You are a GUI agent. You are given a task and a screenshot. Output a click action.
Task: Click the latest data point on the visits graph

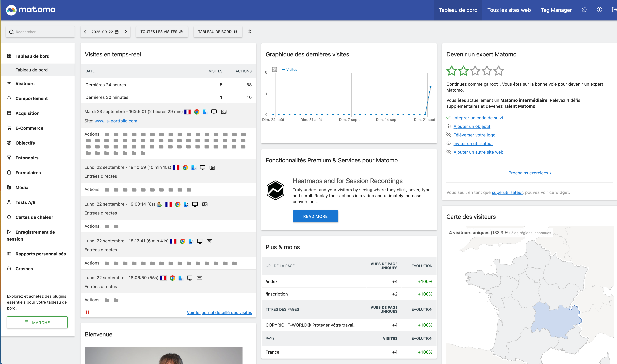(430, 87)
